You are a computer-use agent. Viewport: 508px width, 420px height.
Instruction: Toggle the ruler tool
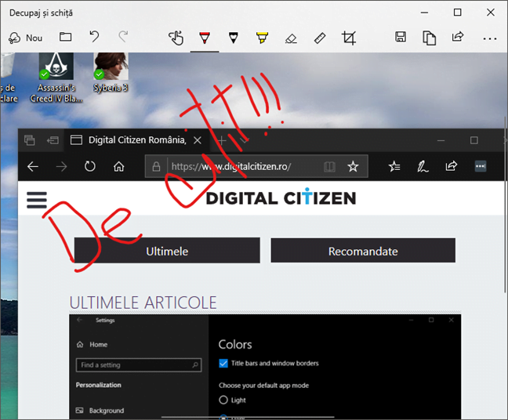320,38
